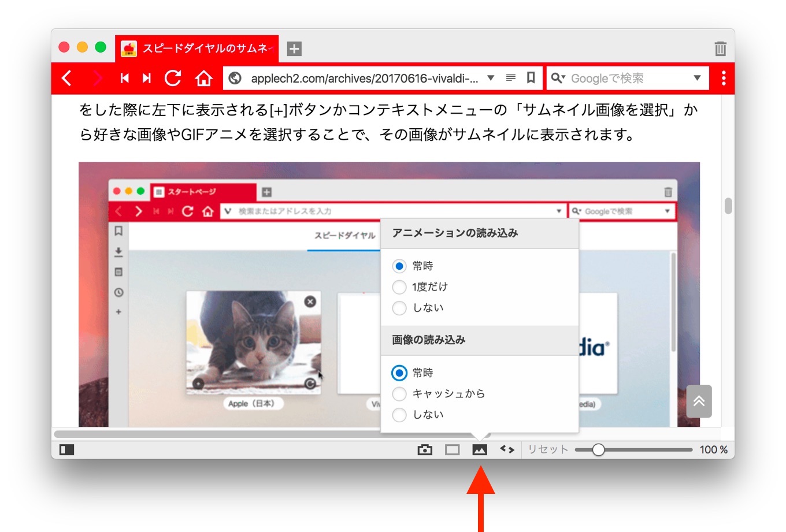Viewport: 786px width, 532px height.
Task: Open the screenshot capture tool
Action: tap(425, 449)
